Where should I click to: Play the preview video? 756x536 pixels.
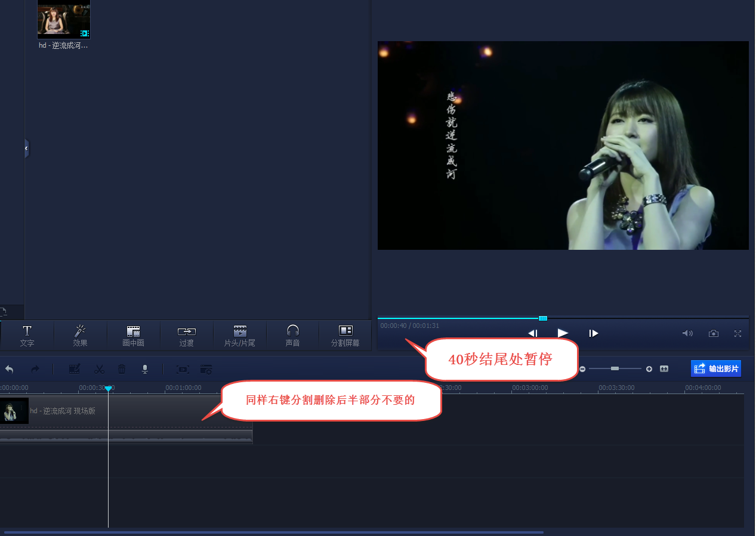(563, 333)
